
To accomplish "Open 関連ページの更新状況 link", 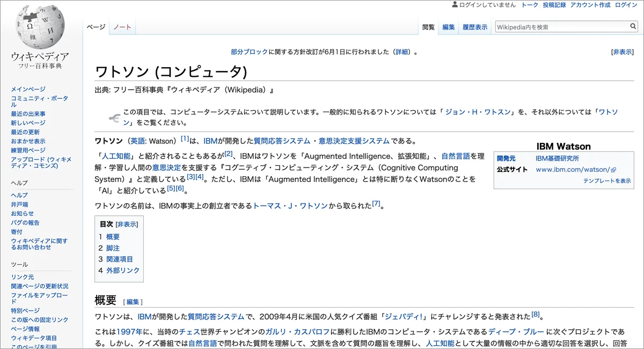I will (40, 286).
